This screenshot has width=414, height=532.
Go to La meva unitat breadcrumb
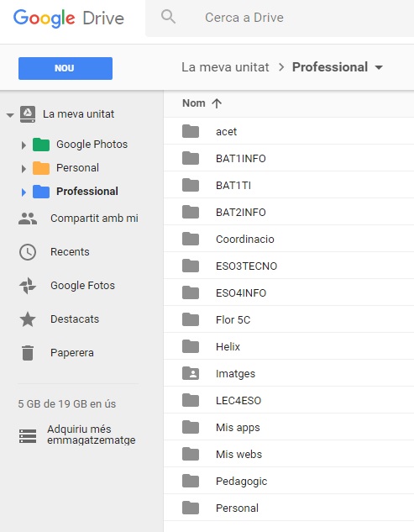[x=225, y=67]
